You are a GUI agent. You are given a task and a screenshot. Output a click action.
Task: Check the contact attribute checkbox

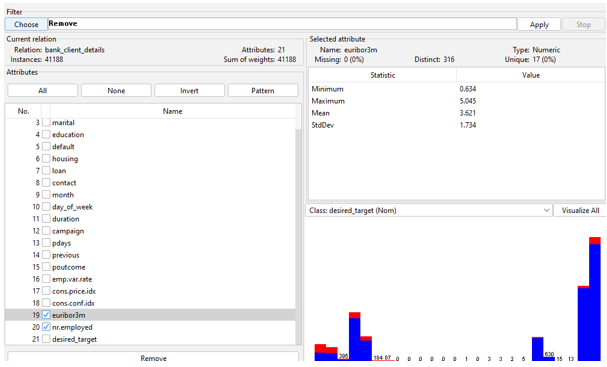46,182
